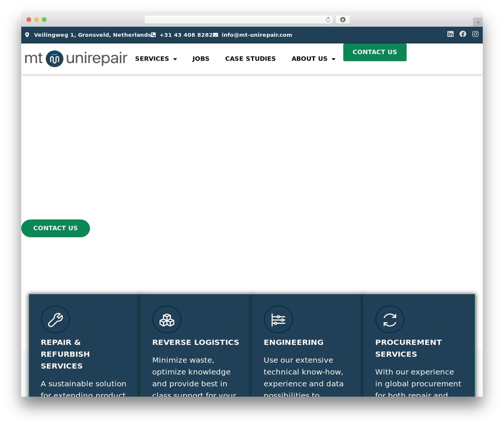Click the mt unirepair logo
The height and width of the screenshot is (427, 504).
click(76, 59)
